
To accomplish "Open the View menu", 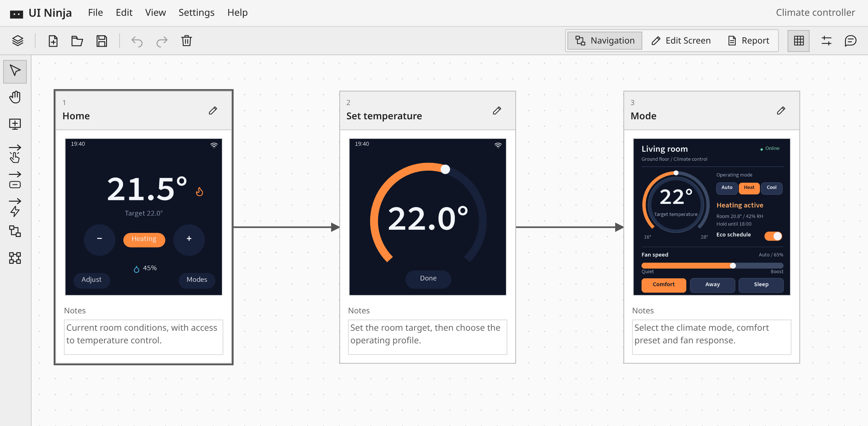I will click(155, 12).
